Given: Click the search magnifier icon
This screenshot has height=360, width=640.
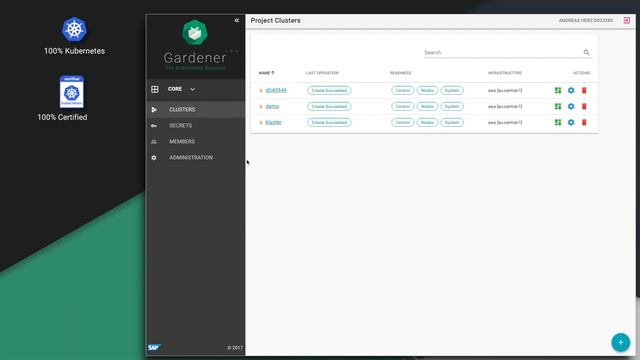Looking at the screenshot, I should (x=587, y=52).
